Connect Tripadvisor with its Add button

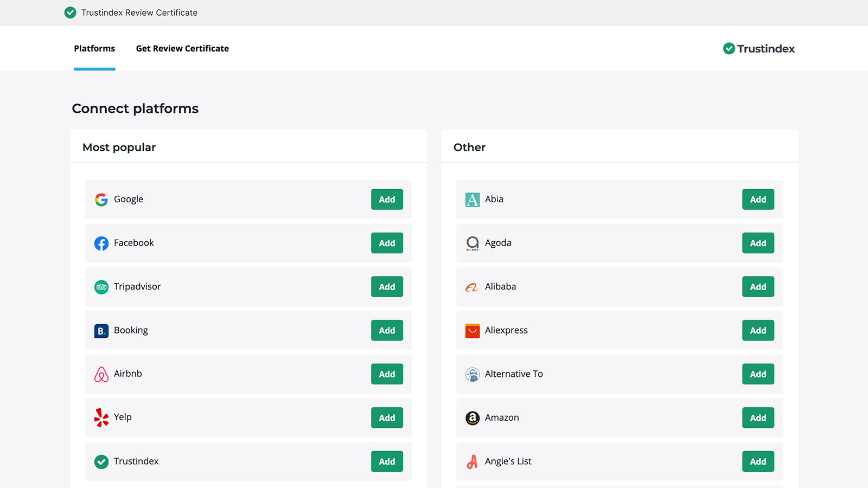[387, 287]
